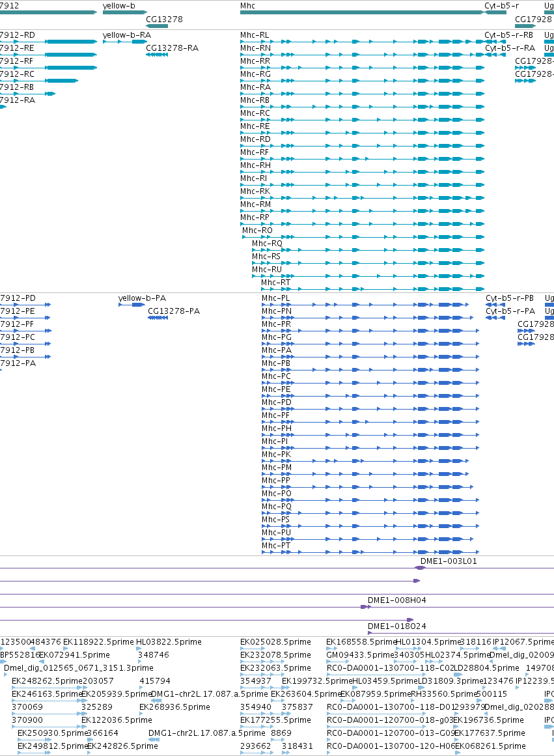Select protein Mhc-PG
Viewport: 554px width, 756px height.
(x=277, y=337)
